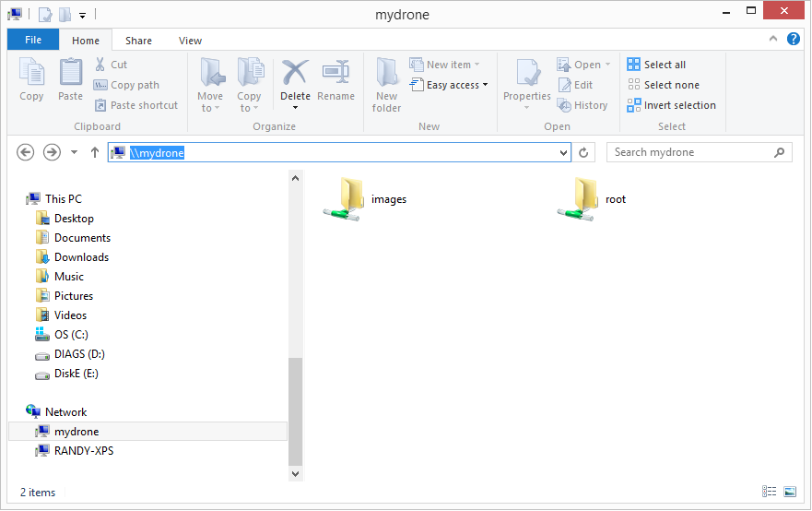The height and width of the screenshot is (511, 812).
Task: Click Select all in the ribbon
Action: [x=656, y=65]
